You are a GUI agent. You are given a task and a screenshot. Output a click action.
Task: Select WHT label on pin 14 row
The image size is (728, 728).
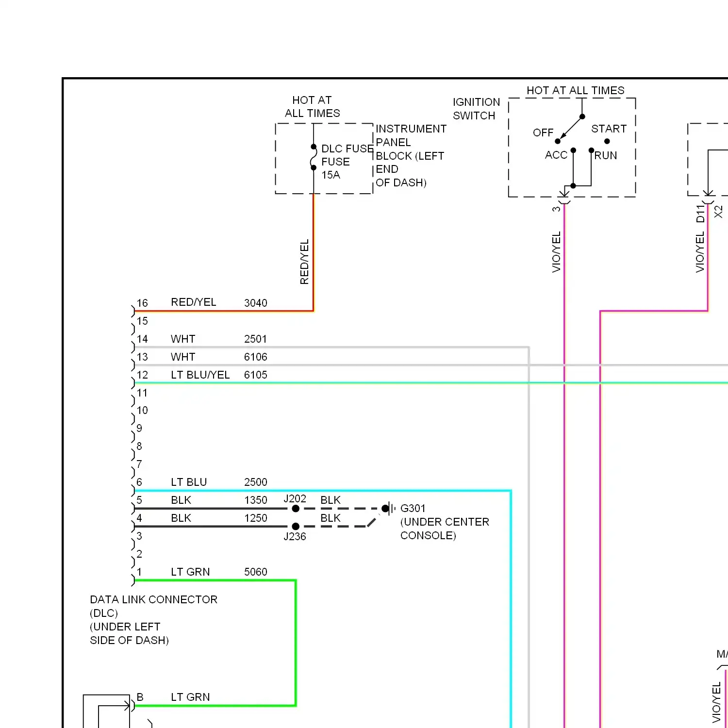[x=183, y=339]
